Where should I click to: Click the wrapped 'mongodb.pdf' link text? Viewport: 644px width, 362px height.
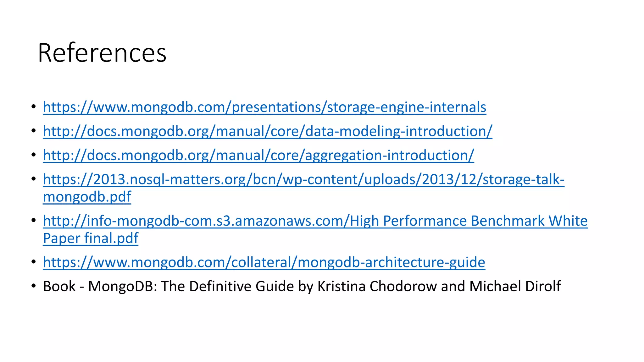click(87, 197)
